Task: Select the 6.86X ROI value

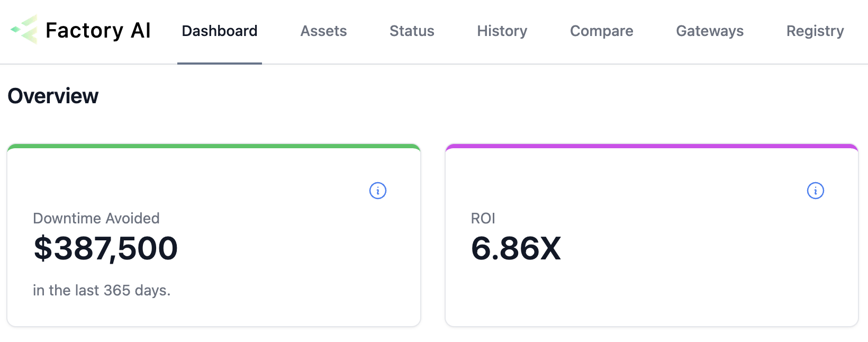Action: pyautogui.click(x=516, y=248)
